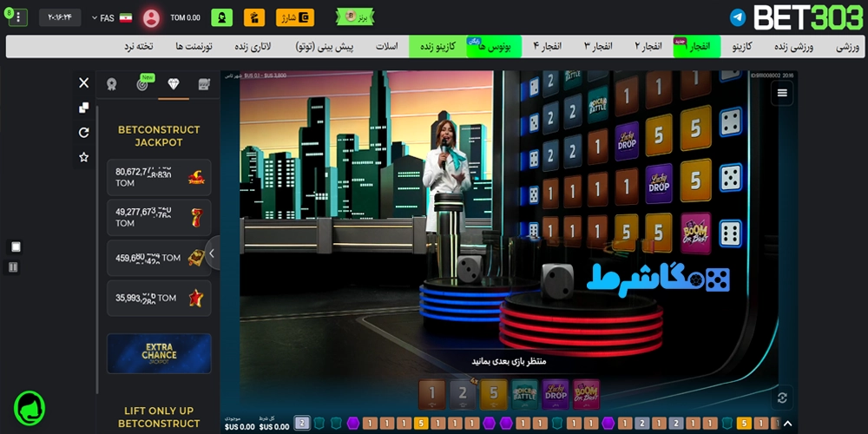Open the بونوس ها bonuses menu
This screenshot has width=868, height=434.
pos(495,47)
